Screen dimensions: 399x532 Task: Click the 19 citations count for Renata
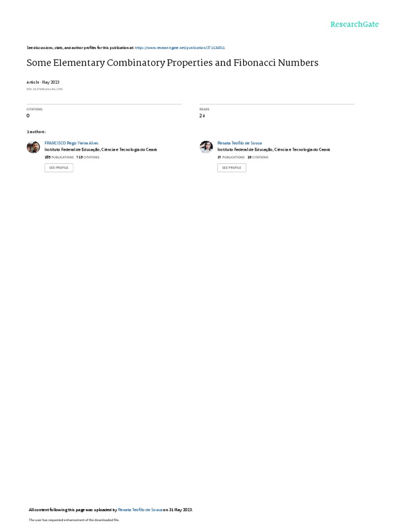point(258,157)
